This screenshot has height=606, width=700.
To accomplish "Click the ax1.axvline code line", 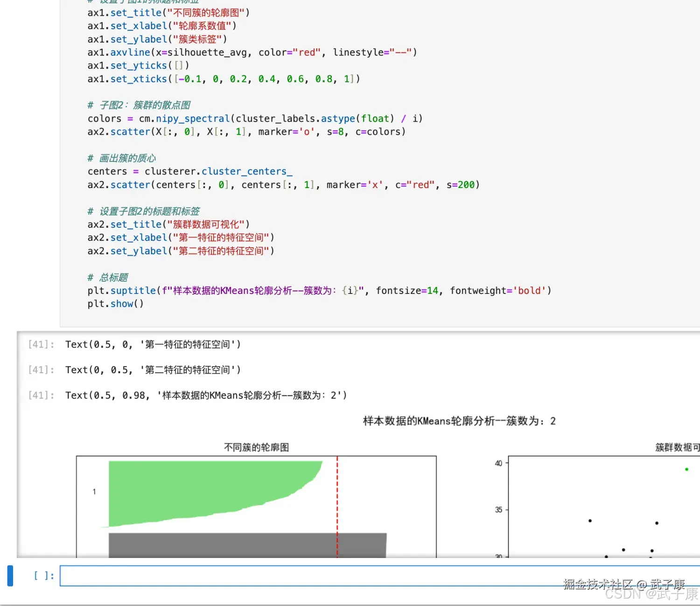I will click(252, 52).
